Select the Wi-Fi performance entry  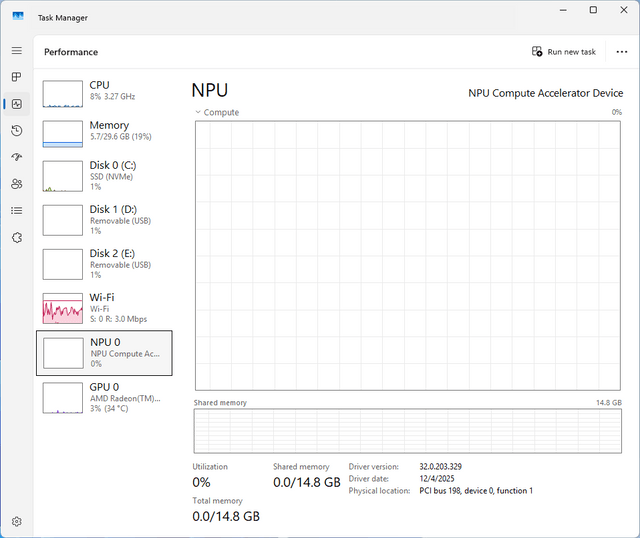pyautogui.click(x=104, y=308)
